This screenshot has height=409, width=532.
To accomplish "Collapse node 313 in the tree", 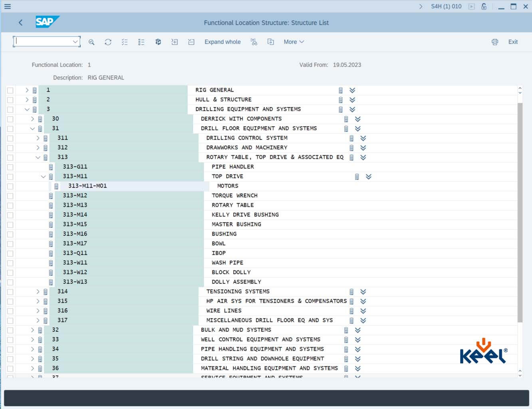I will point(38,158).
